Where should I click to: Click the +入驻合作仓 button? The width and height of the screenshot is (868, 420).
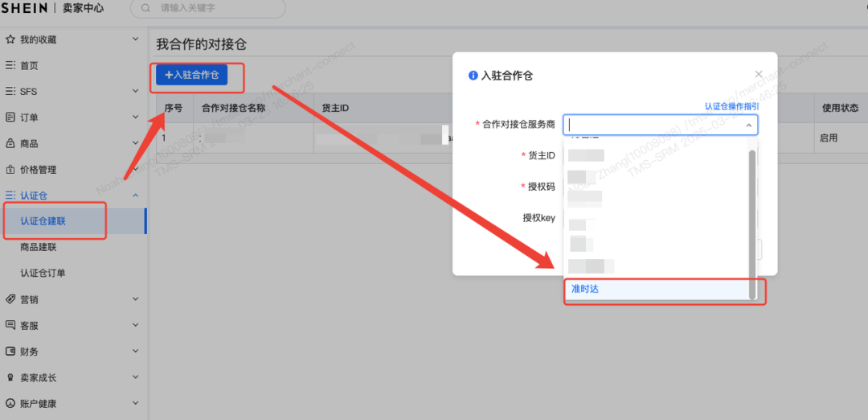tap(191, 75)
